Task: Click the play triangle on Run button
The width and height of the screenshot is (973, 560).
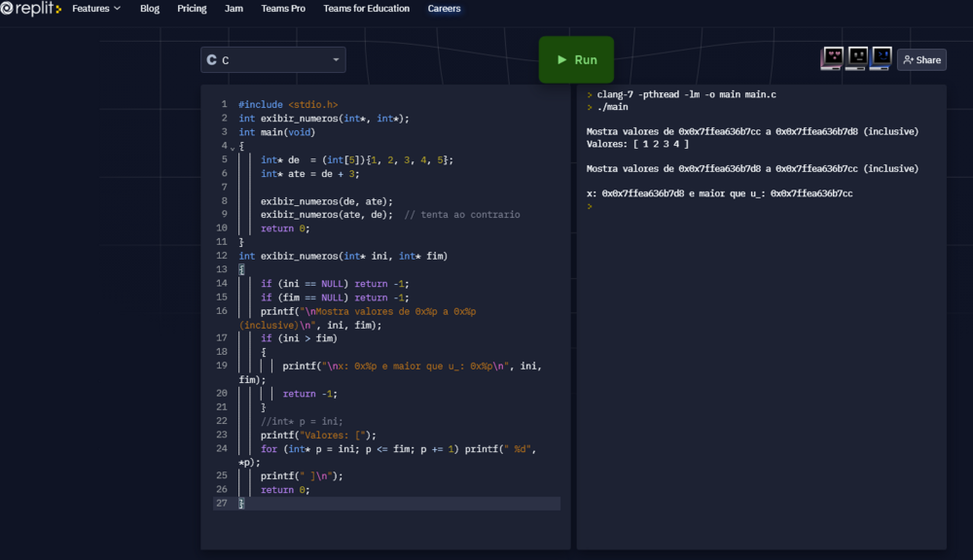Action: [561, 59]
